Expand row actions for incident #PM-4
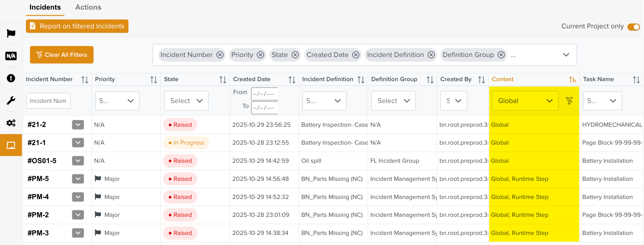The width and height of the screenshot is (644, 245). [78, 197]
